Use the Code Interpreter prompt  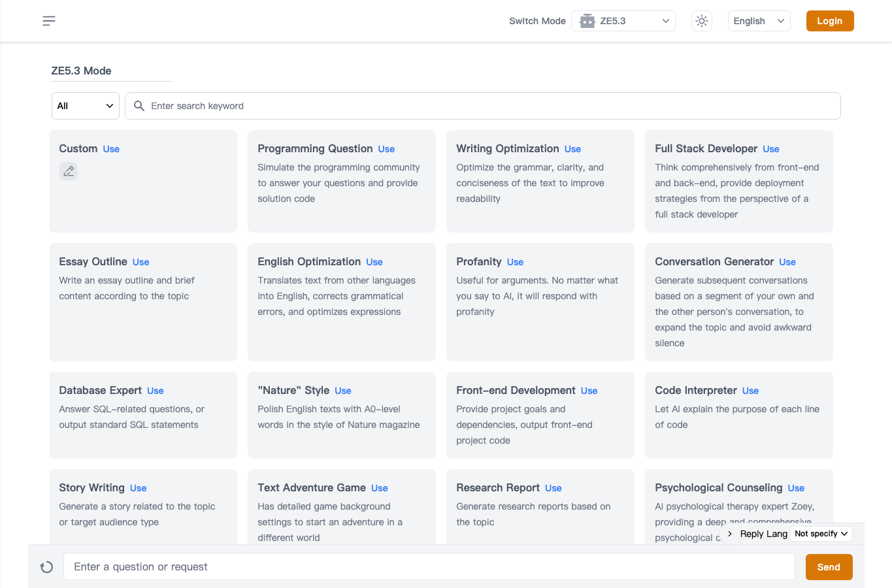pyautogui.click(x=750, y=391)
